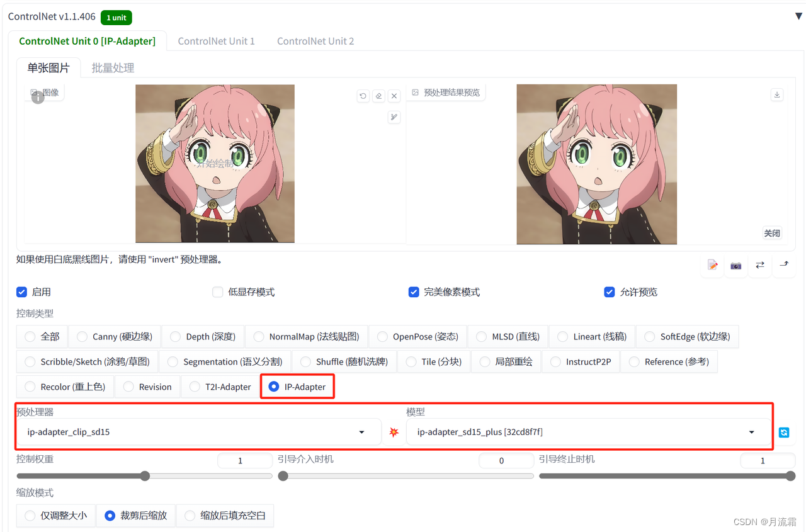
Task: Select Revision control type
Action: 147,387
